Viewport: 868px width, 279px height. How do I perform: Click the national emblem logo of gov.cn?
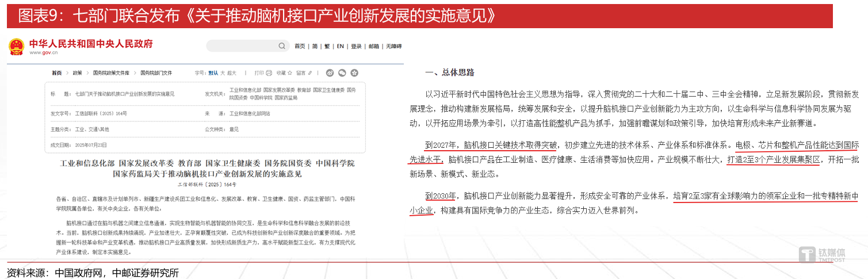coord(17,47)
